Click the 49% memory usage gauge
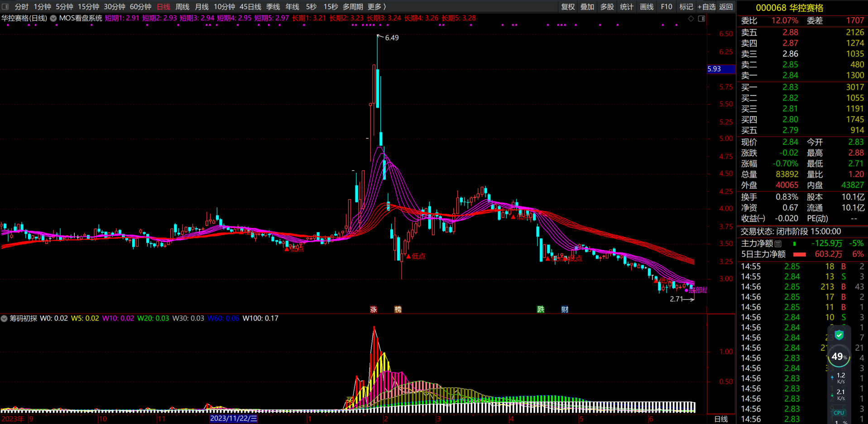This screenshot has height=424, width=868. (x=839, y=357)
